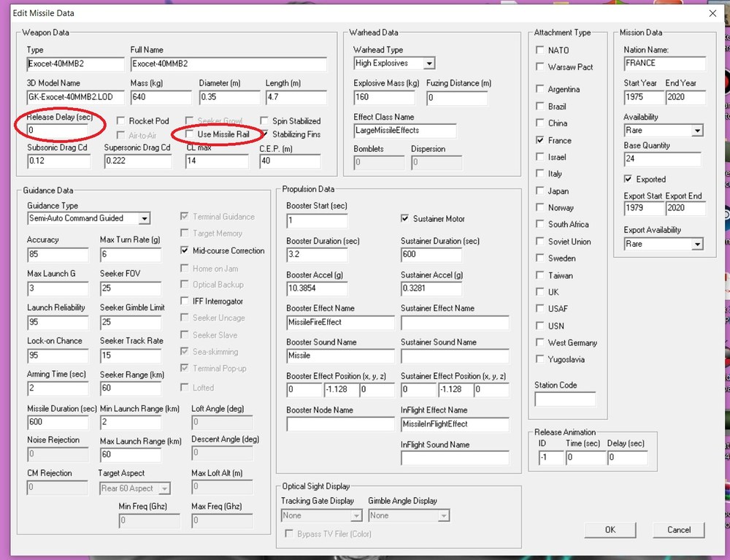The image size is (730, 560).
Task: Uncheck Sustainer Motor checkbox
Action: (x=405, y=218)
